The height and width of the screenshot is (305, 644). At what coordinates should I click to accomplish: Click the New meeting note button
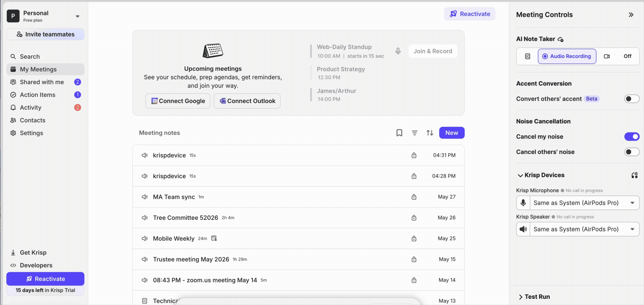(452, 133)
